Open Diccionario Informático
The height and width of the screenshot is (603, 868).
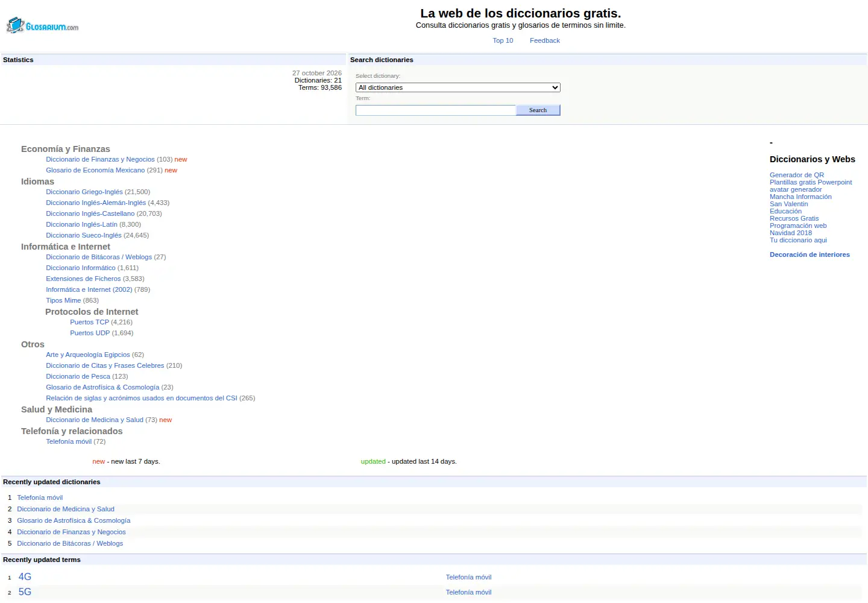click(81, 268)
